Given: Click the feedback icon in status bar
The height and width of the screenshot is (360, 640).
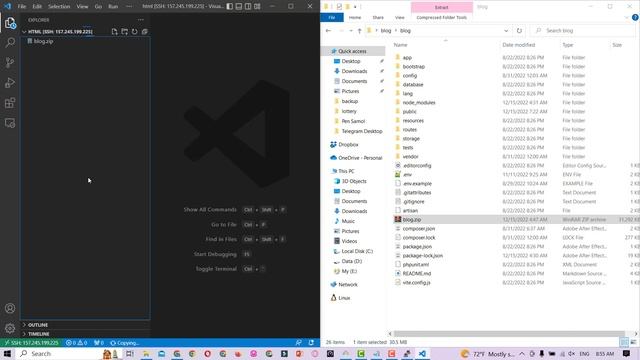Looking at the screenshot, I should (299, 343).
